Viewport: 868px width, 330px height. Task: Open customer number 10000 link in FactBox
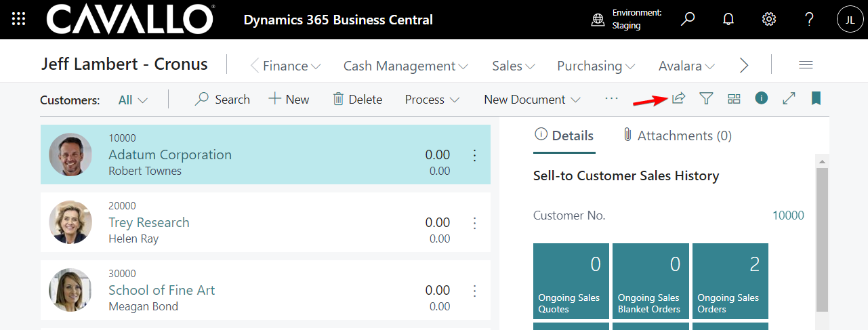788,215
